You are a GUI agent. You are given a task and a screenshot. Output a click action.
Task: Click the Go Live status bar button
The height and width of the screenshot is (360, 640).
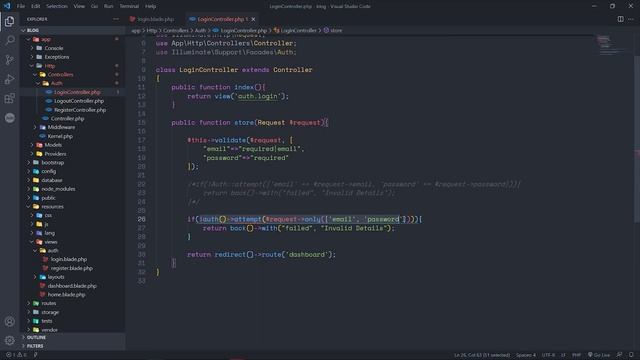pos(598,355)
